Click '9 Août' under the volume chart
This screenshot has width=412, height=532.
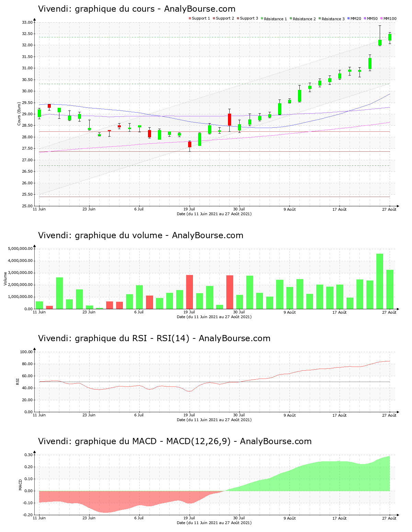[x=289, y=312]
